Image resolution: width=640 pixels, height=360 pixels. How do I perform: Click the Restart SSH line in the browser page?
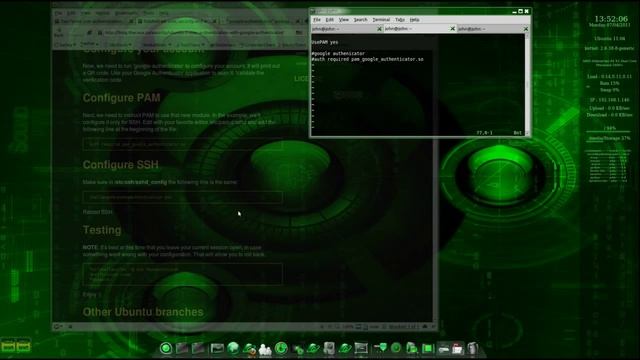(98, 212)
